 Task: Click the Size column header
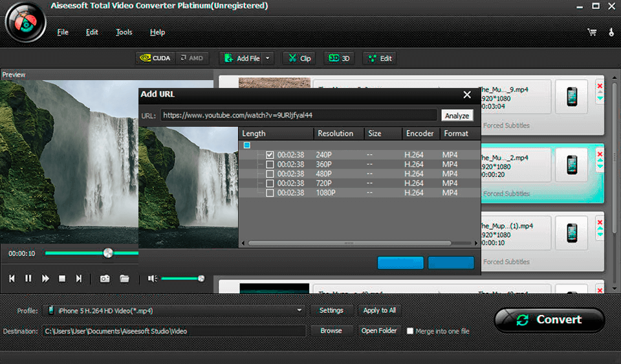point(383,133)
